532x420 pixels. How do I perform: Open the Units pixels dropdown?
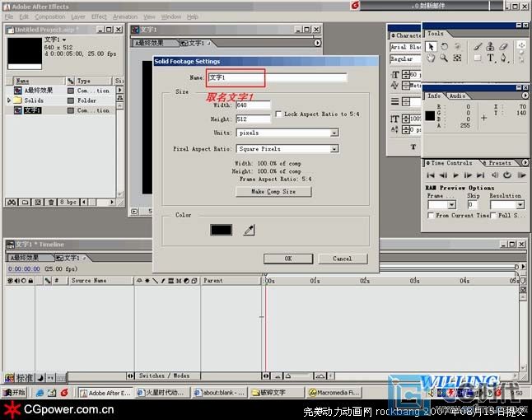(x=334, y=133)
